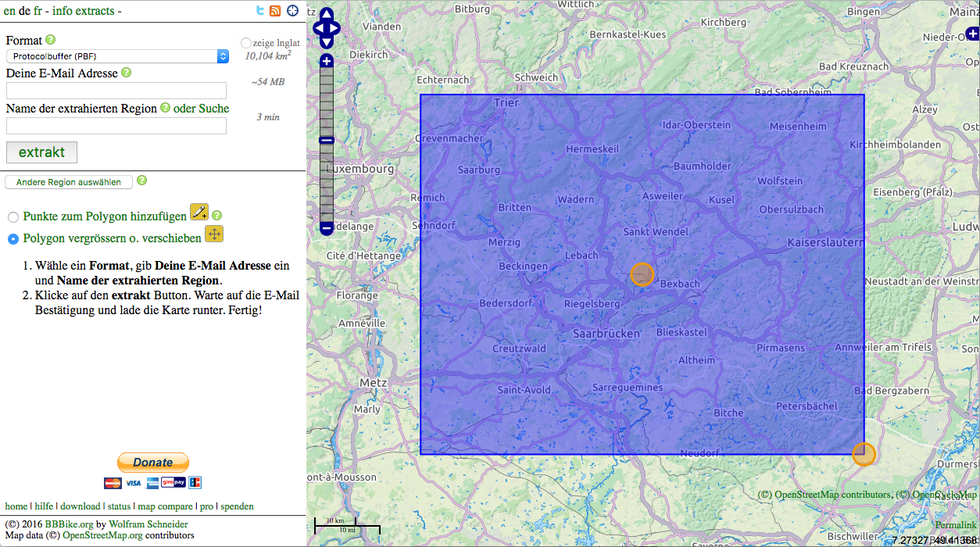
Task: Click the help icon after the pencil icon
Action: point(217,216)
